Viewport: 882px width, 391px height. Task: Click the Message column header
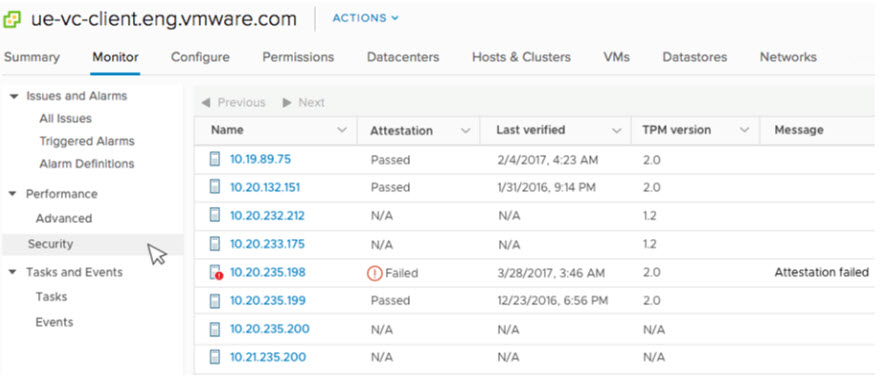[x=799, y=130]
